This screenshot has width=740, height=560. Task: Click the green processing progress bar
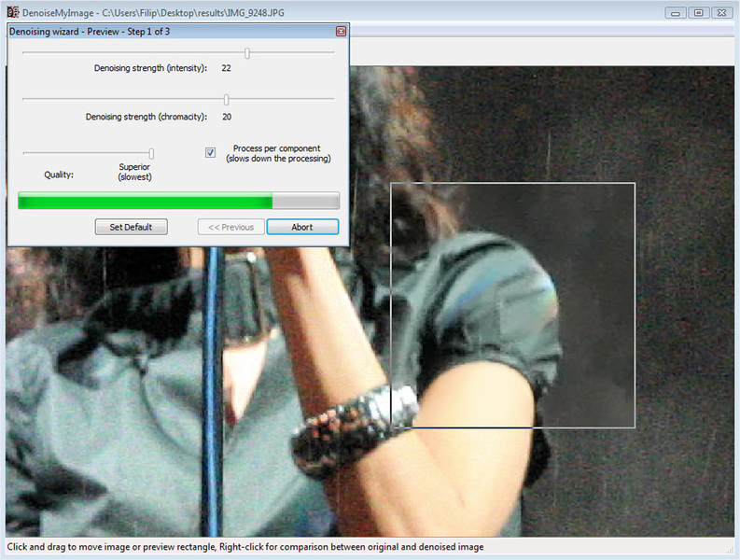[145, 201]
